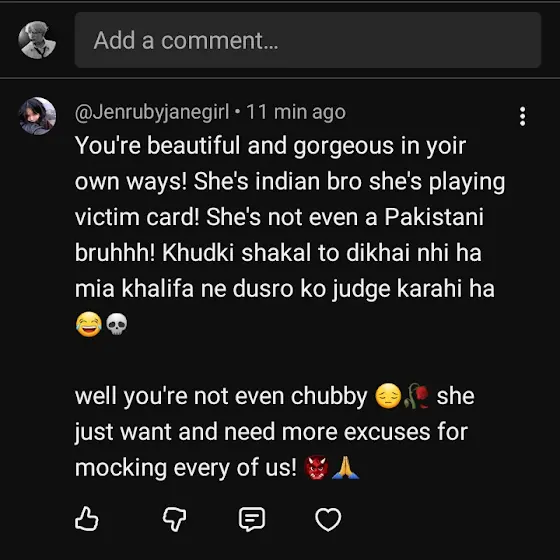Click the first paragraph of the comment
The height and width of the screenshot is (560, 560).
290,235
